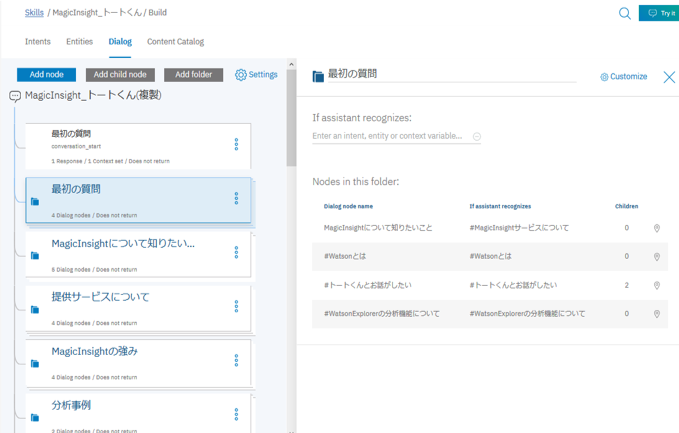Locate node MagicInsightについて知りたいこと with pin icon
Screen dimensions: 679x433
coord(656,228)
